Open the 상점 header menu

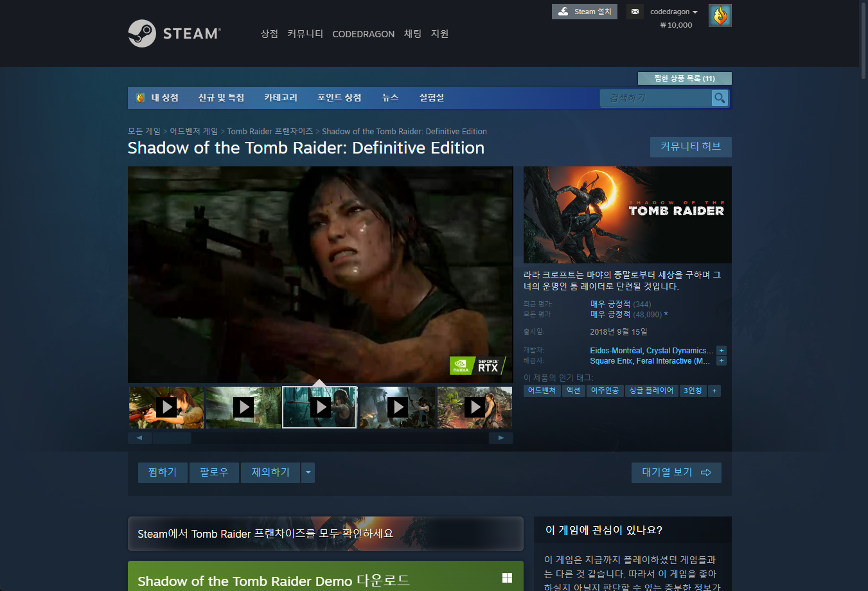(269, 33)
